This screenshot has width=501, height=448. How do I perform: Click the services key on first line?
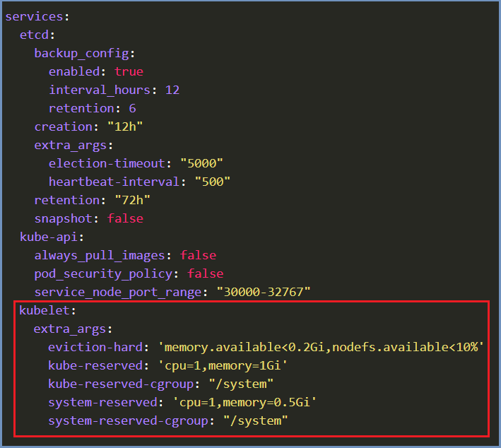(x=34, y=16)
